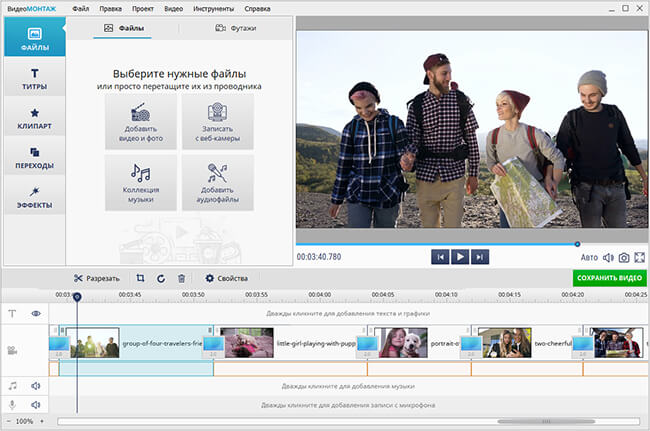Open the Эффекты (effects) section

(x=33, y=197)
